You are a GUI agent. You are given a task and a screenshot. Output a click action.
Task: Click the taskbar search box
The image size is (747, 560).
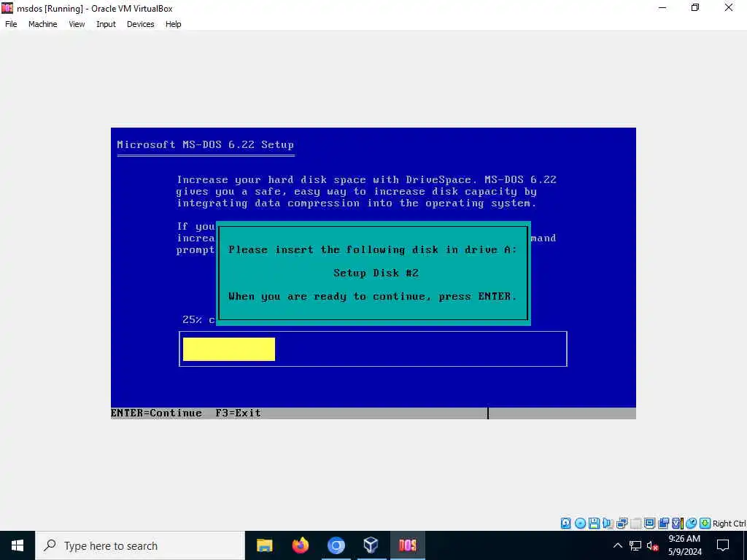(x=140, y=545)
